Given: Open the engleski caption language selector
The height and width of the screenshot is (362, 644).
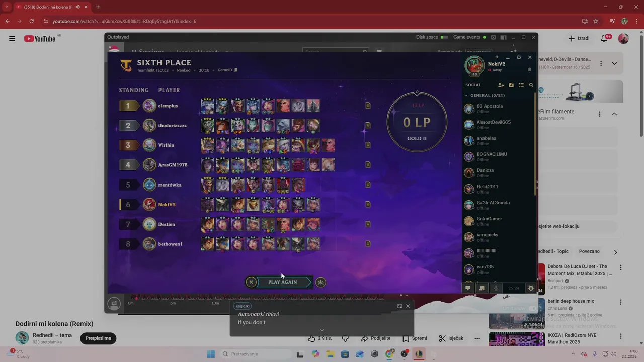Looking at the screenshot, I should [x=243, y=306].
